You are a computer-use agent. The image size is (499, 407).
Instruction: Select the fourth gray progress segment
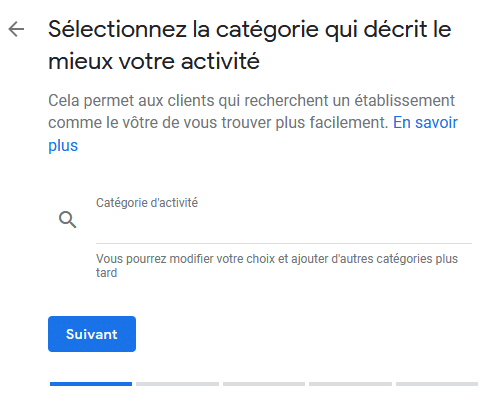click(350, 384)
